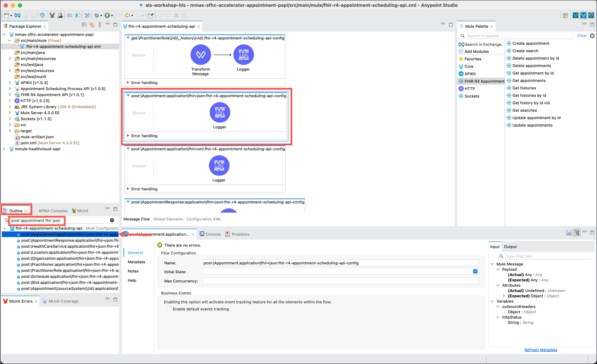Select Logger in post Appointment fhir+json flow

[x=220, y=112]
